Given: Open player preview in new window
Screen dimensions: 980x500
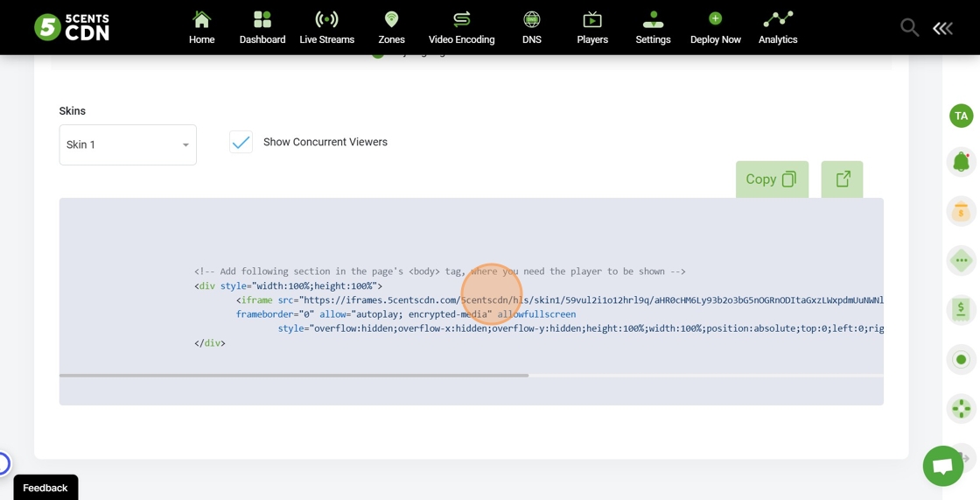Looking at the screenshot, I should pyautogui.click(x=842, y=180).
